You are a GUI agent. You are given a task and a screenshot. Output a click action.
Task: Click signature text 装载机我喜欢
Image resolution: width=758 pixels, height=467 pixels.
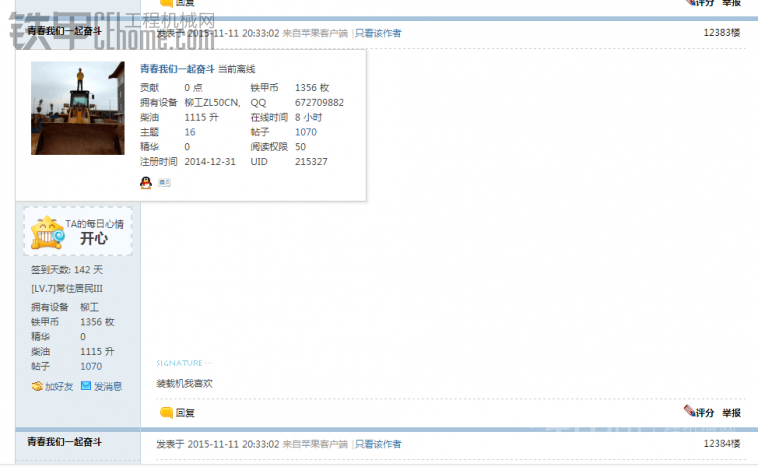(185, 383)
